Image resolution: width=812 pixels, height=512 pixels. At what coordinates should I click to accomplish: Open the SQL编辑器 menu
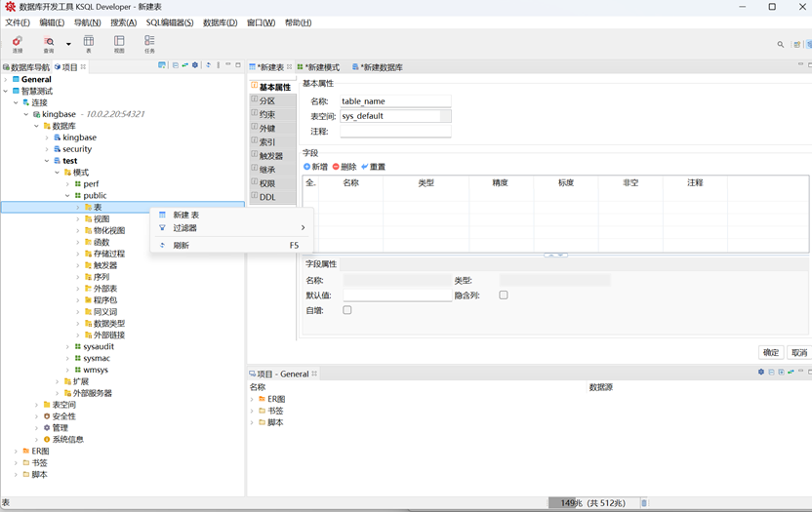click(170, 22)
